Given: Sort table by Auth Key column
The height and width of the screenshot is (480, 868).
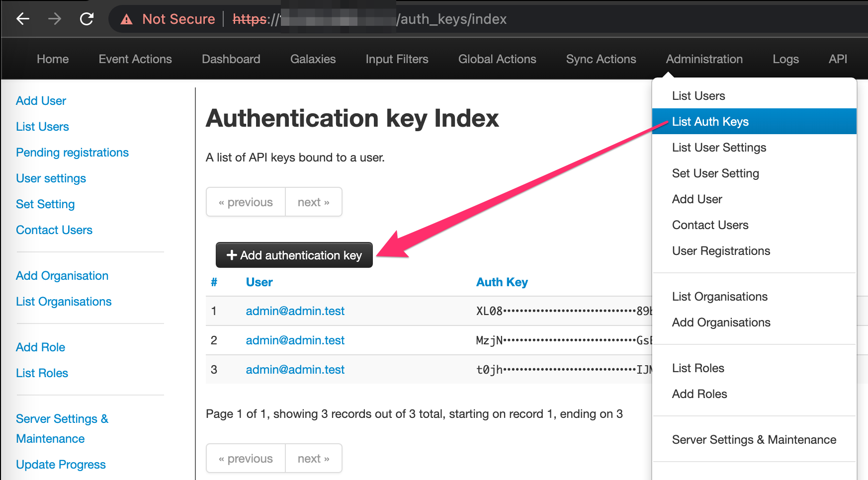Looking at the screenshot, I should [502, 282].
